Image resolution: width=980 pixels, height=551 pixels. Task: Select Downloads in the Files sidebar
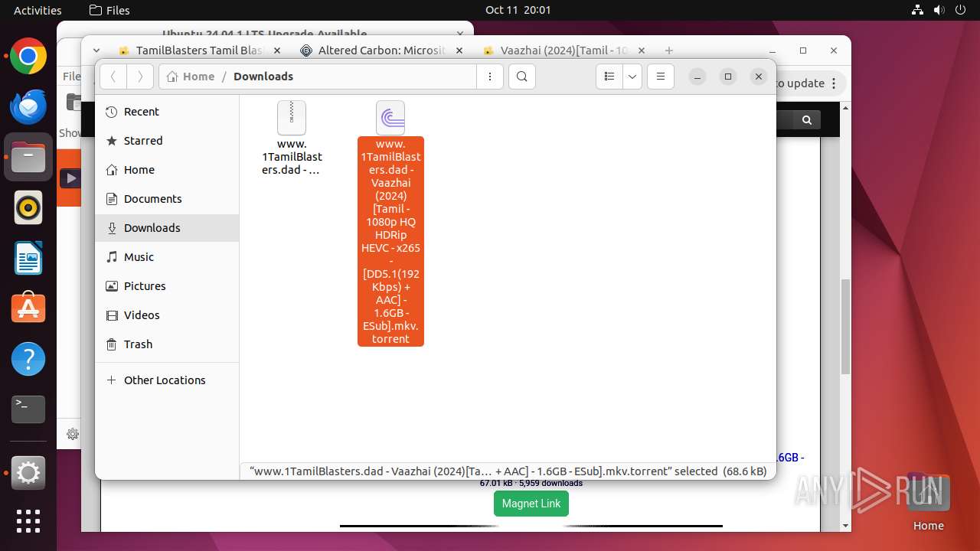pos(167,228)
